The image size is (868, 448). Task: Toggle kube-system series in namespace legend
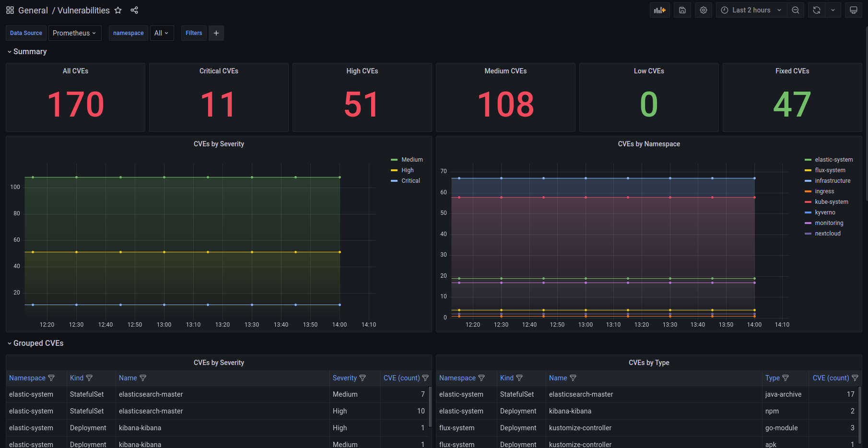[x=831, y=202]
